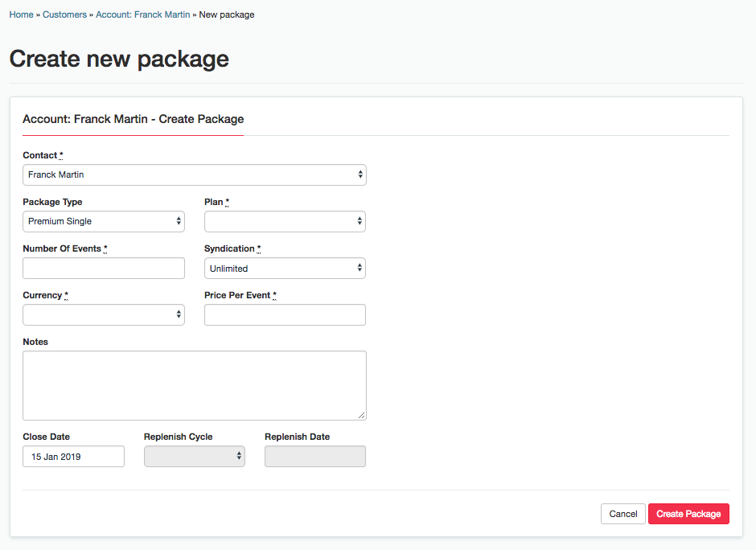Click inside the Notes text area
Screen dimensions: 756x550
(x=195, y=386)
